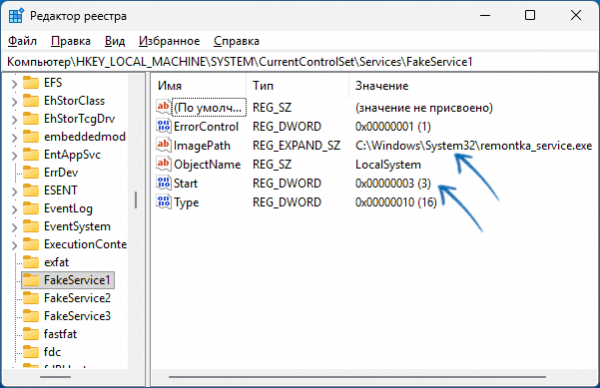Click the FakeService1 folder icon
Image resolution: width=600 pixels, height=388 pixels.
pos(31,280)
